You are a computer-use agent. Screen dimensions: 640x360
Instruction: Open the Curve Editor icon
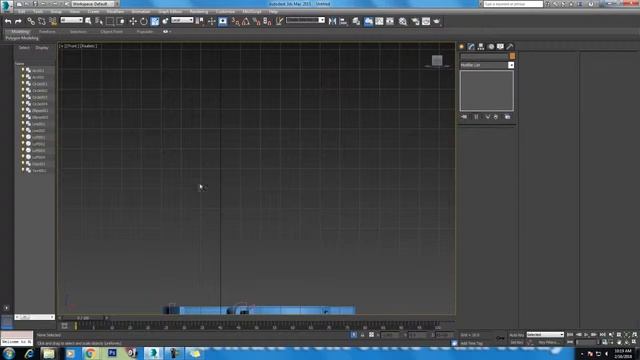tap(379, 21)
